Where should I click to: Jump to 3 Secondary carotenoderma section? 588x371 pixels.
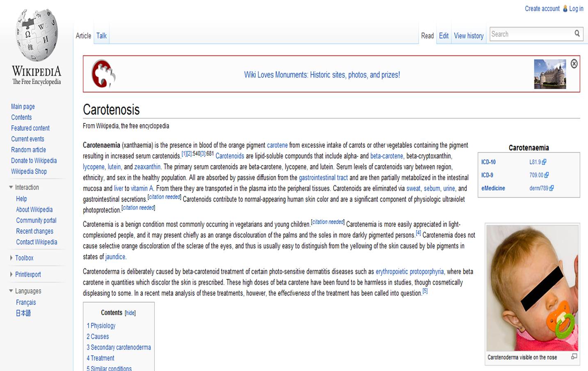click(119, 348)
